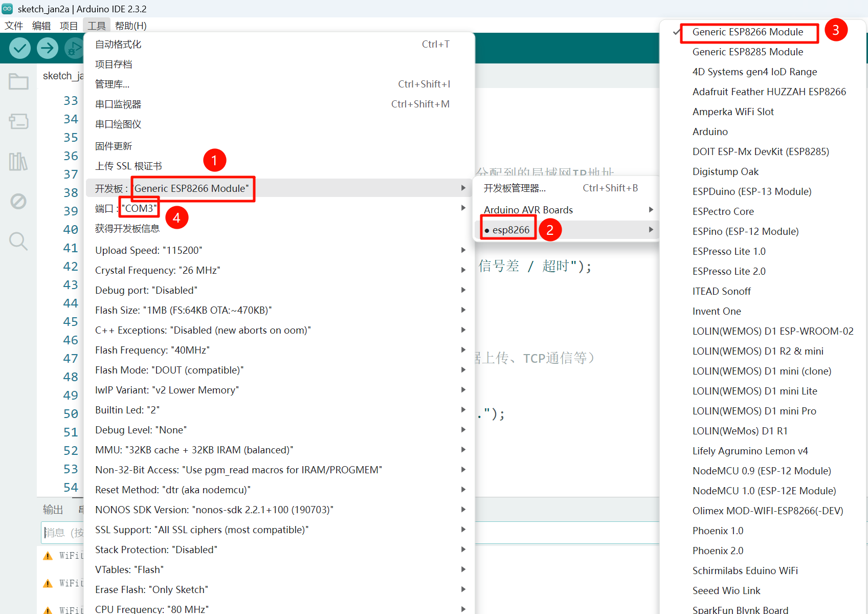The width and height of the screenshot is (868, 614).
Task: Select Adafruit Feather HUZZAH ESP8266 board
Action: pyautogui.click(x=763, y=92)
